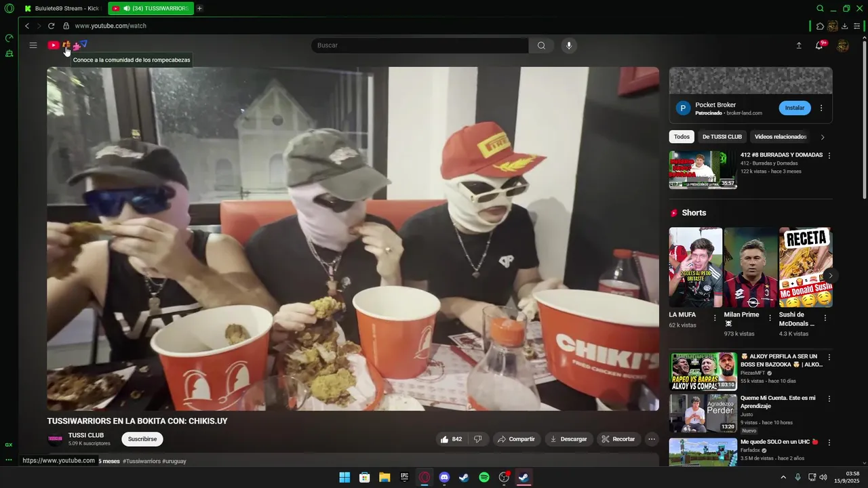Open ad options menu for Pocket Broker
The image size is (868, 488).
(821, 108)
